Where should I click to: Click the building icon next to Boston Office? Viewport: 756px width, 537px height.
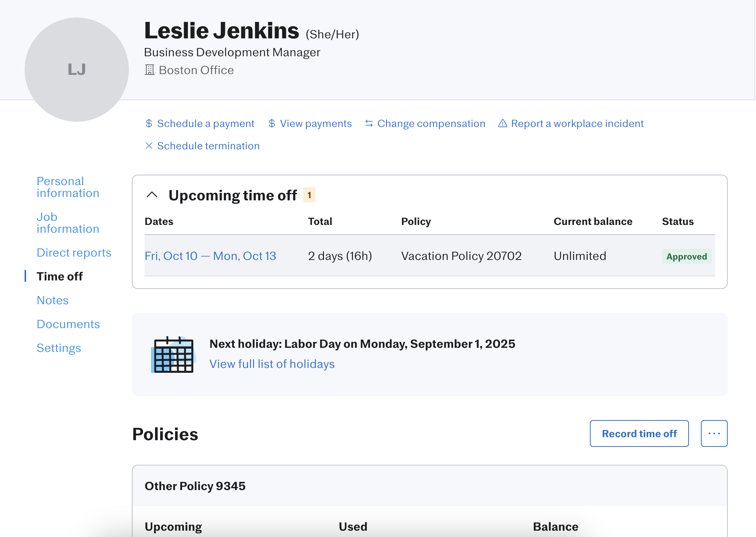(x=150, y=70)
